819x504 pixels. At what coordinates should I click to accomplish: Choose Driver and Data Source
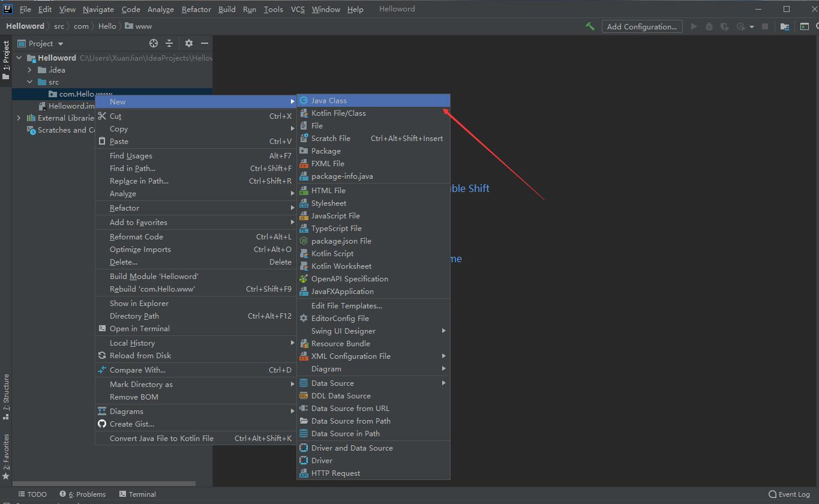[x=373, y=448]
